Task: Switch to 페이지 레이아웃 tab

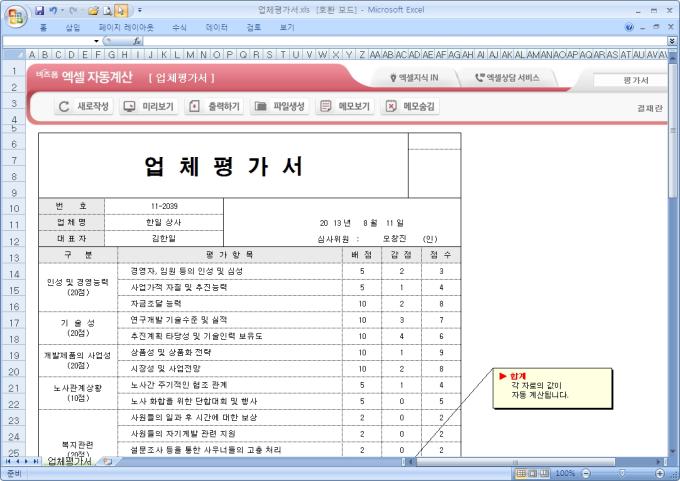Action: point(126,28)
